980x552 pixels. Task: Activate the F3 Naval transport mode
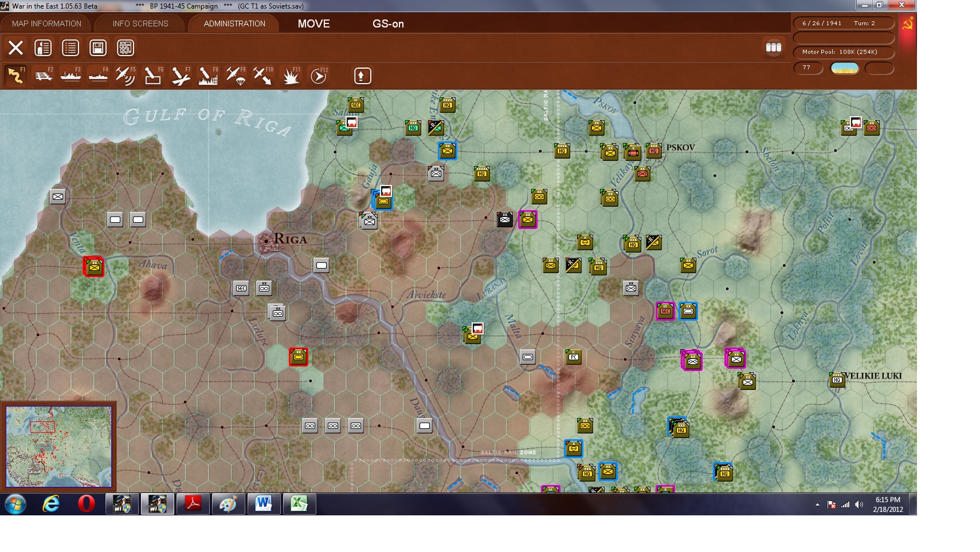click(70, 76)
